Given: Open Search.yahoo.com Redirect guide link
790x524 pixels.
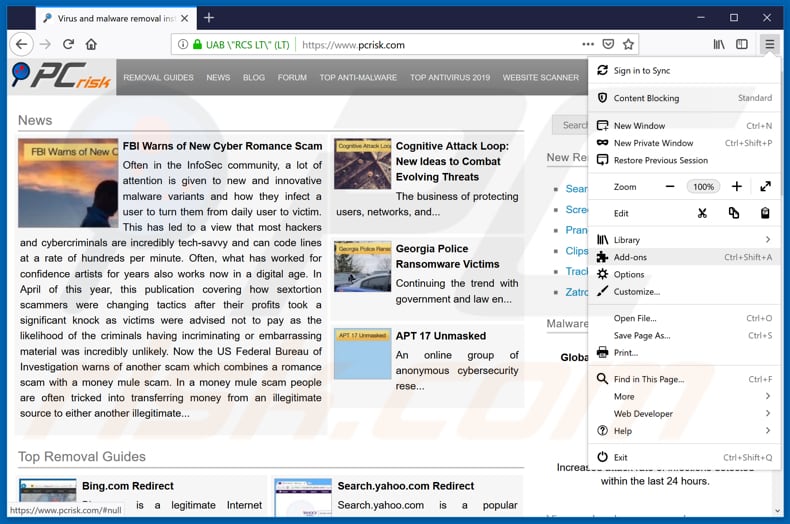Looking at the screenshot, I should pyautogui.click(x=406, y=486).
